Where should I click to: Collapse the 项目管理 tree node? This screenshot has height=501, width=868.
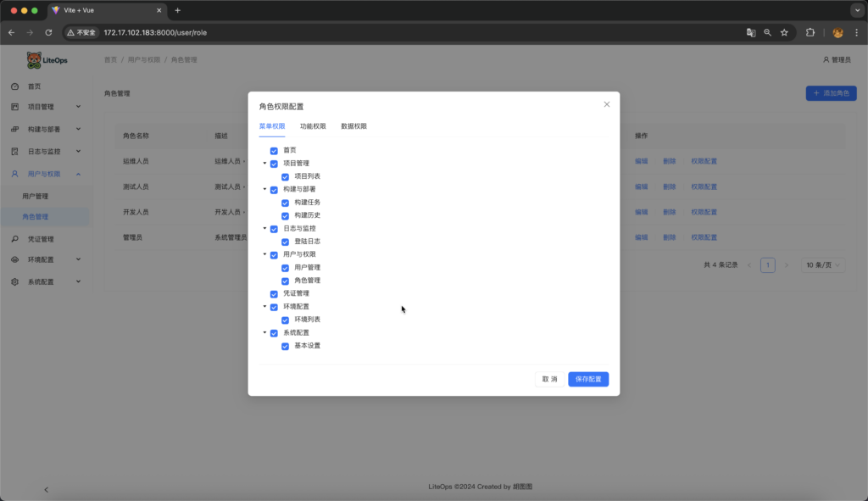(x=264, y=164)
